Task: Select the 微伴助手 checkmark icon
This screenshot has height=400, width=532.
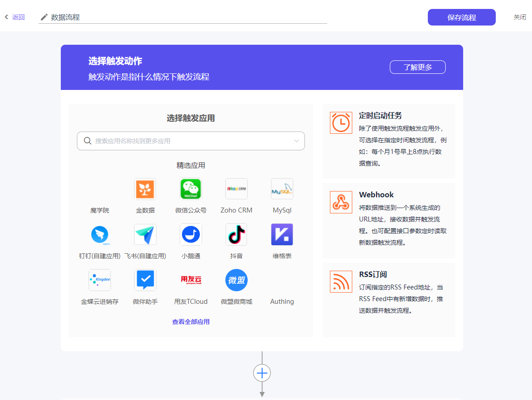Action: click(x=145, y=280)
